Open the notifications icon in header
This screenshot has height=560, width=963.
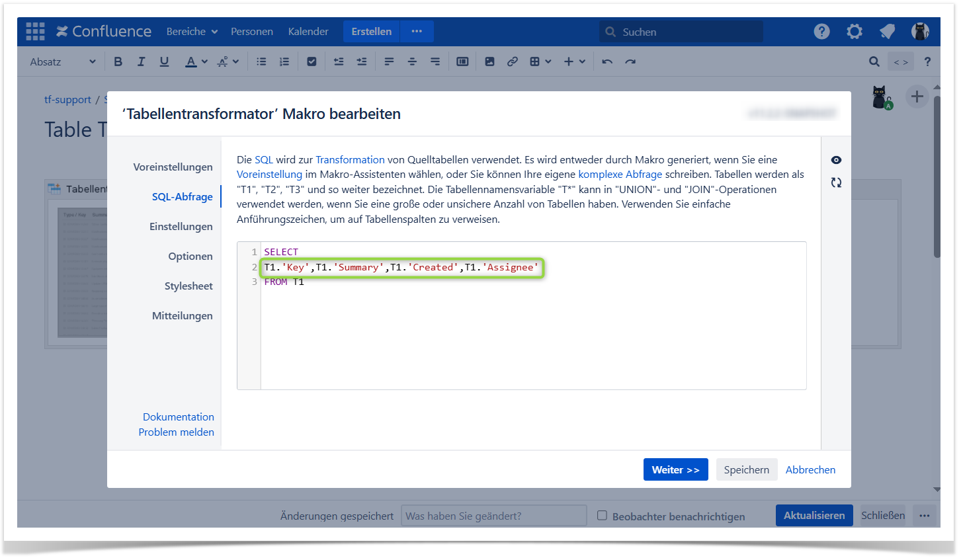(x=887, y=31)
